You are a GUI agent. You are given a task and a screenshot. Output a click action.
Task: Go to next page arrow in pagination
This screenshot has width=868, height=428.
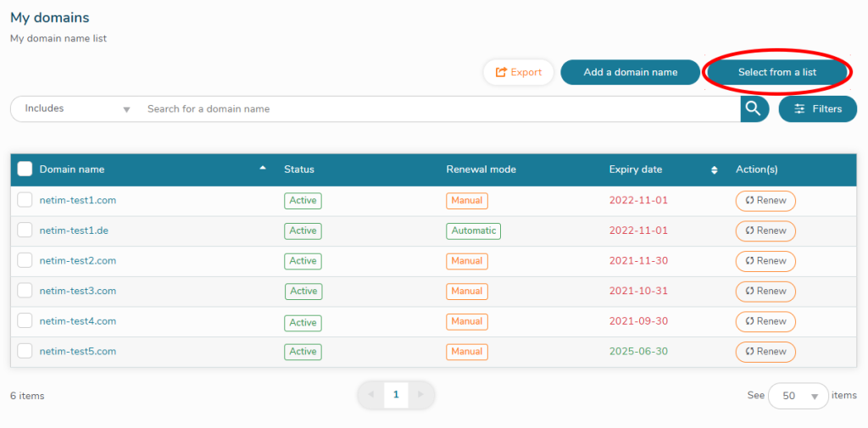tap(421, 395)
